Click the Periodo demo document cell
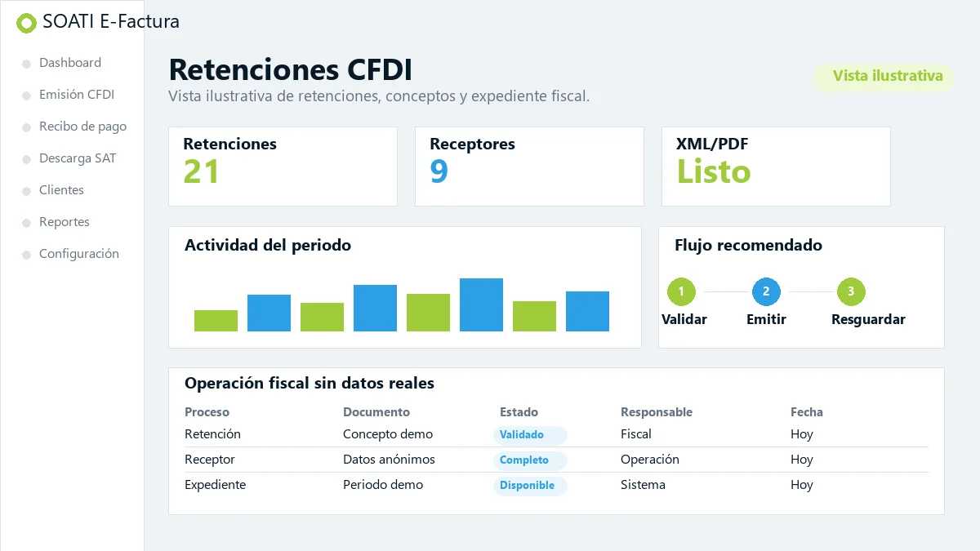Image resolution: width=980 pixels, height=551 pixels. [x=383, y=485]
